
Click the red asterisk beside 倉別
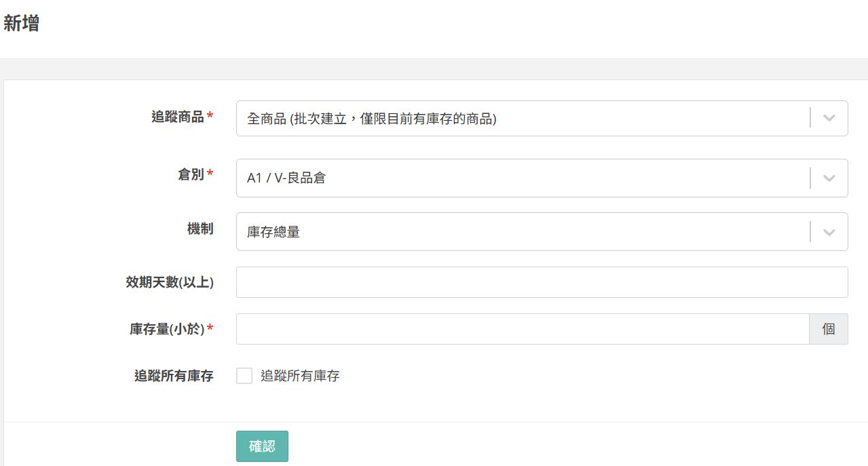210,175
